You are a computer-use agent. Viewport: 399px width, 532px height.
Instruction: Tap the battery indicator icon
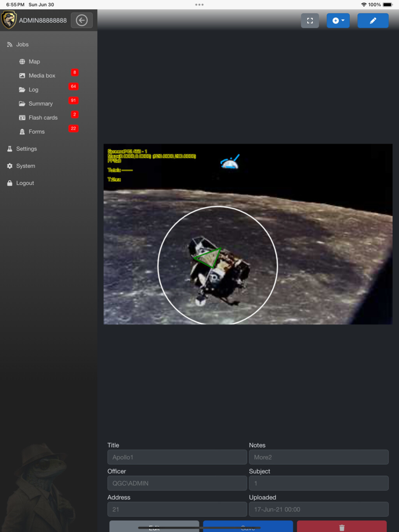(388, 5)
